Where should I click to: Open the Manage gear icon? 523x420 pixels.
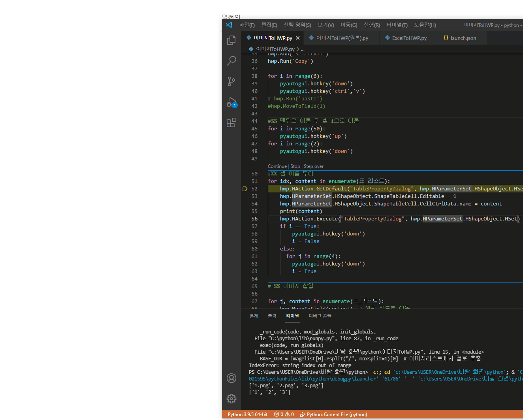point(231,398)
